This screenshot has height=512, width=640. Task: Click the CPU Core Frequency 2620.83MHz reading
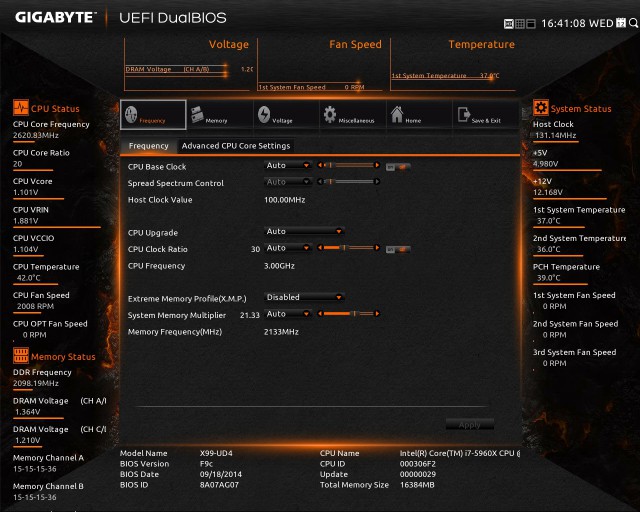point(36,135)
